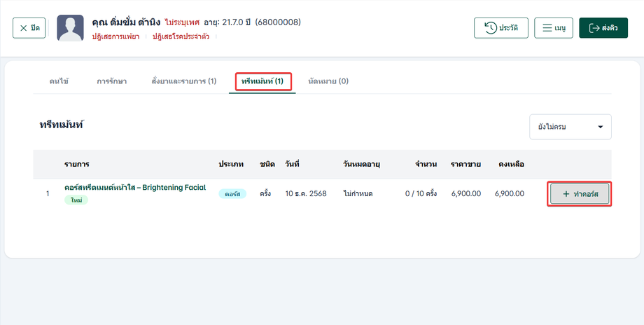644x325 pixels.
Task: Click the ไม่ระบุเพศ gender label
Action: coord(183,22)
